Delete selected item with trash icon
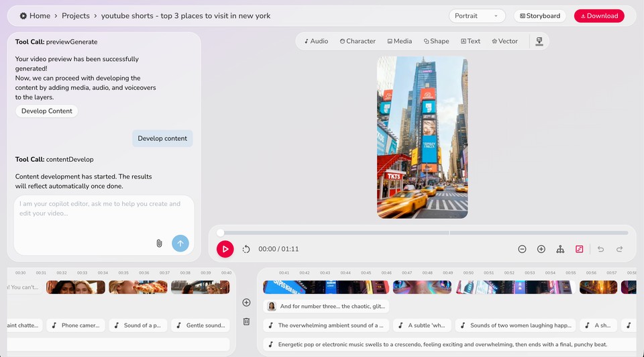The width and height of the screenshot is (644, 357). click(246, 321)
